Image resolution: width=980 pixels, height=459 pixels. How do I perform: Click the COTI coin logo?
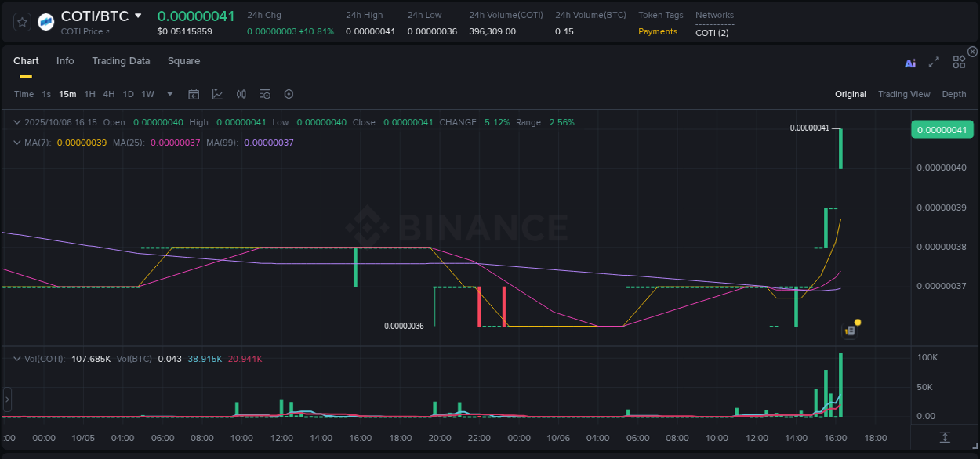point(45,21)
